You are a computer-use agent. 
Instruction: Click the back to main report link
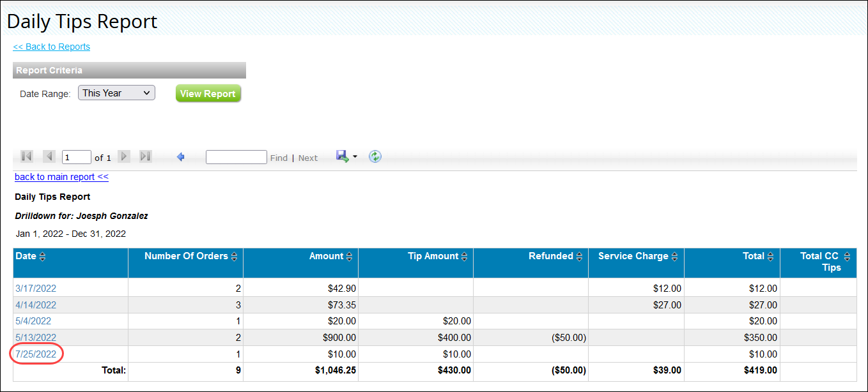pyautogui.click(x=61, y=177)
